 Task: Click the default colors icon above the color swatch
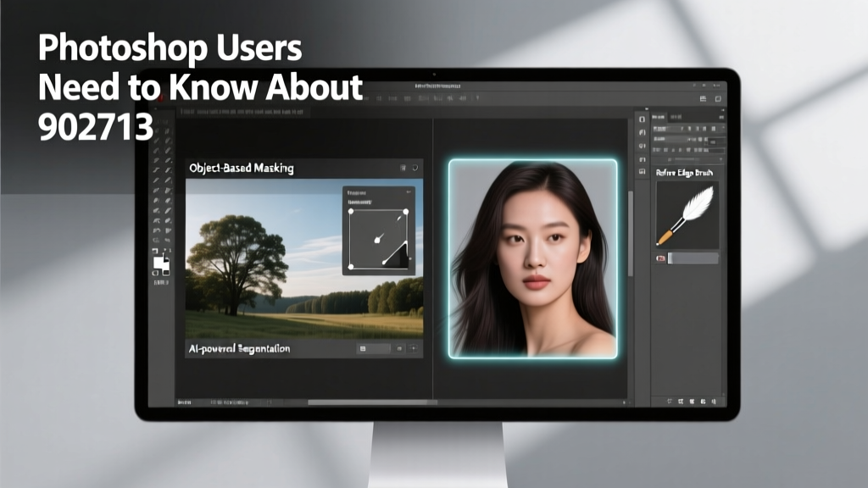155,251
